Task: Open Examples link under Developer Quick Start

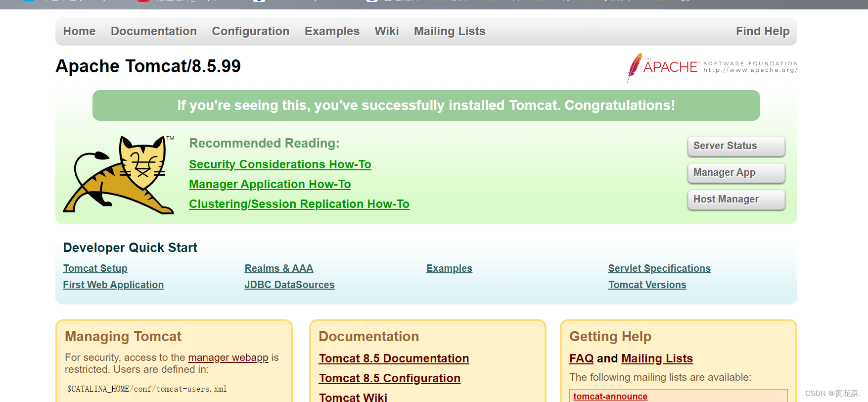Action: (x=449, y=268)
